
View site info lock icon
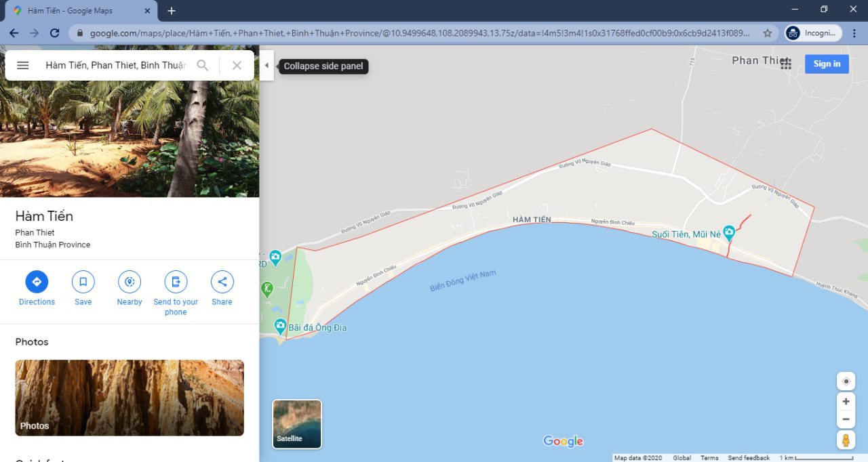(80, 33)
